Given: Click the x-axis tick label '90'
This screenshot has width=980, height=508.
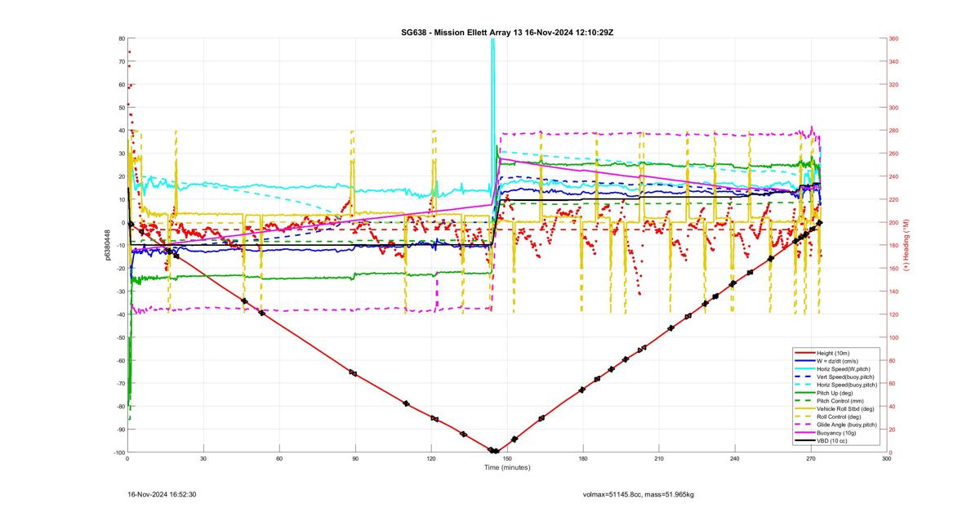Looking at the screenshot, I should [355, 459].
